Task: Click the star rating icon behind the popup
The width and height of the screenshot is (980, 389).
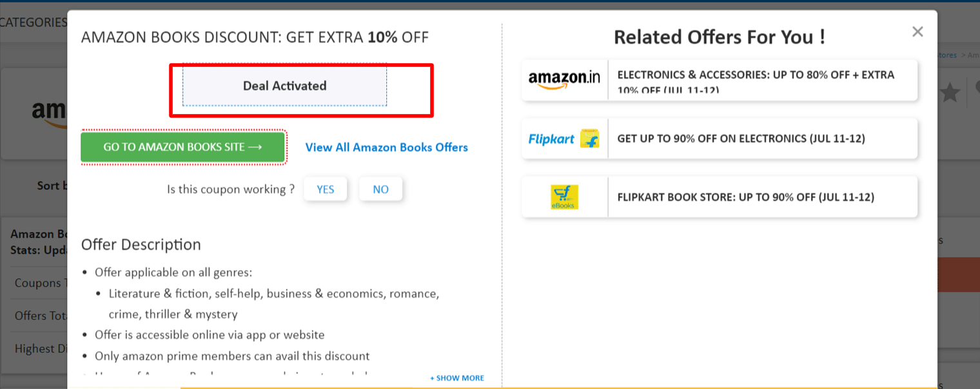Action: pyautogui.click(x=949, y=93)
